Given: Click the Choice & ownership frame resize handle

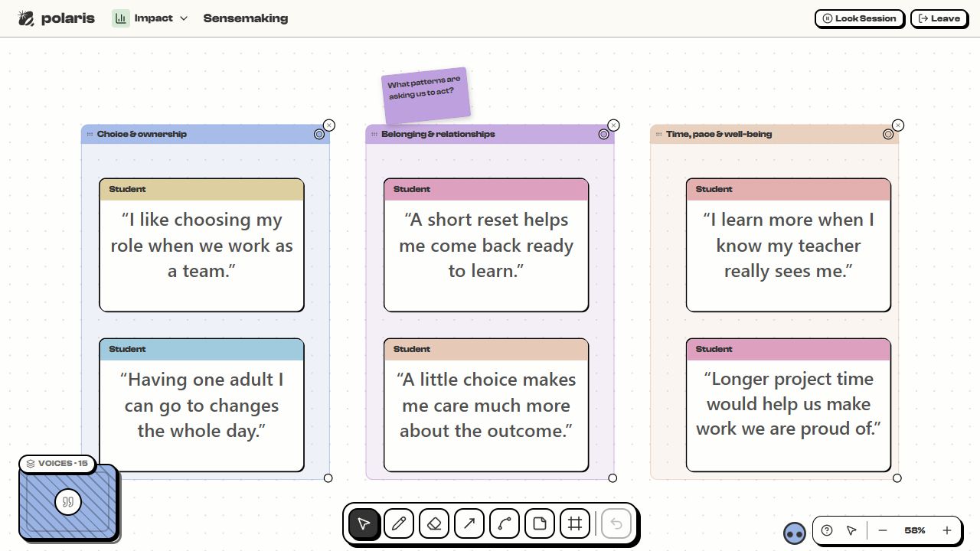Looking at the screenshot, I should pos(328,478).
